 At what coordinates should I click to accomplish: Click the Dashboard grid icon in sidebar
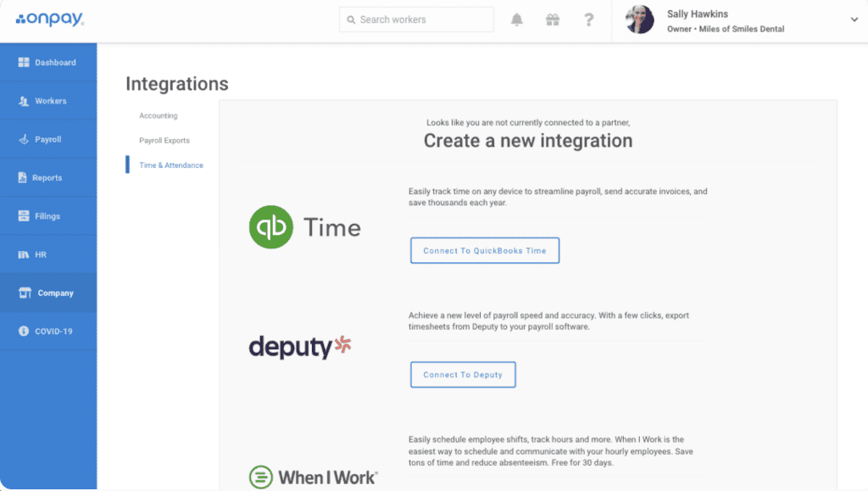(x=23, y=63)
